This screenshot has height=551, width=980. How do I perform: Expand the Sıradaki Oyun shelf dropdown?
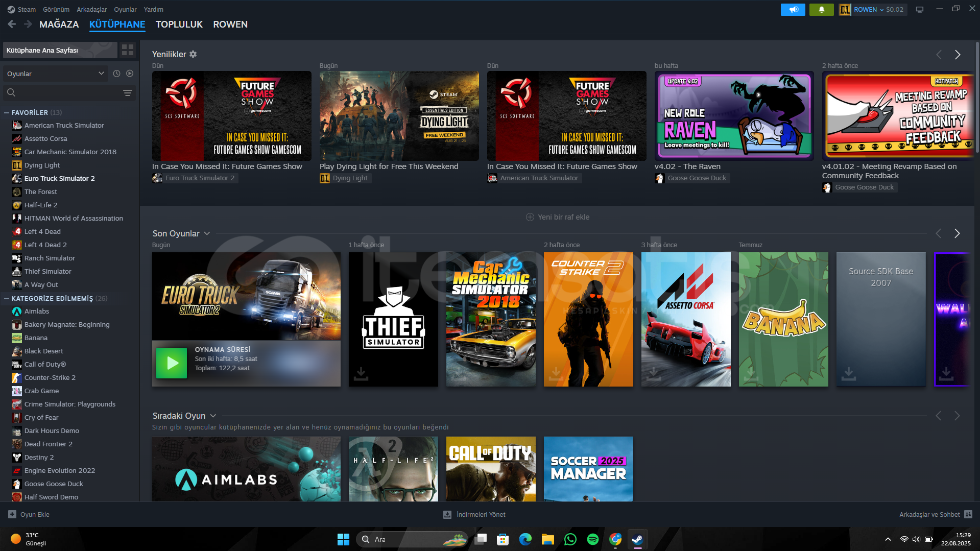click(213, 416)
